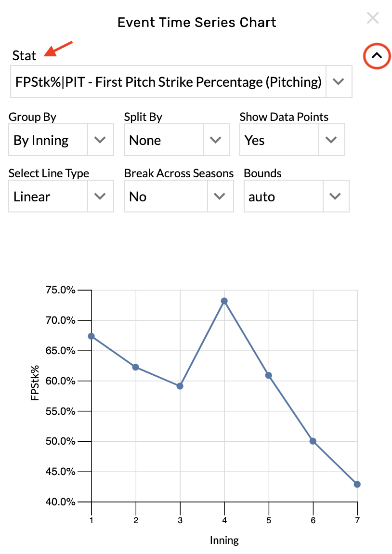Click the Event Time Series Chart title

[196, 22]
